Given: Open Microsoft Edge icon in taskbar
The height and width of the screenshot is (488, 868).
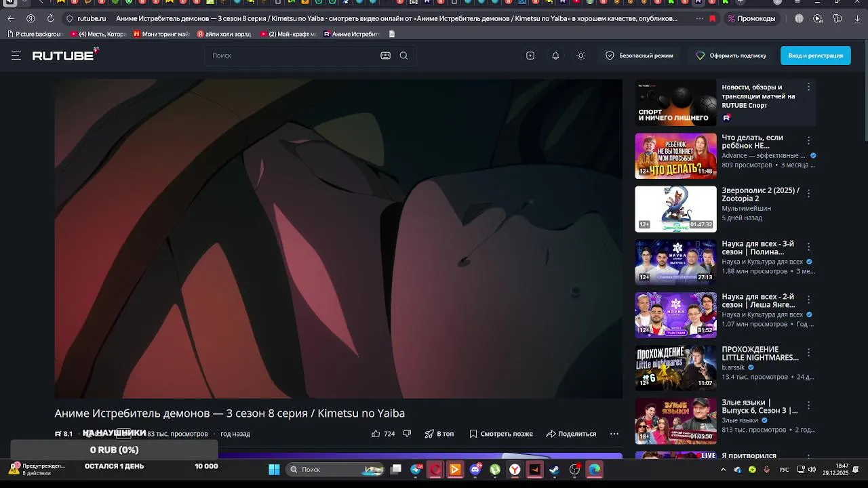Looking at the screenshot, I should pyautogui.click(x=595, y=470).
